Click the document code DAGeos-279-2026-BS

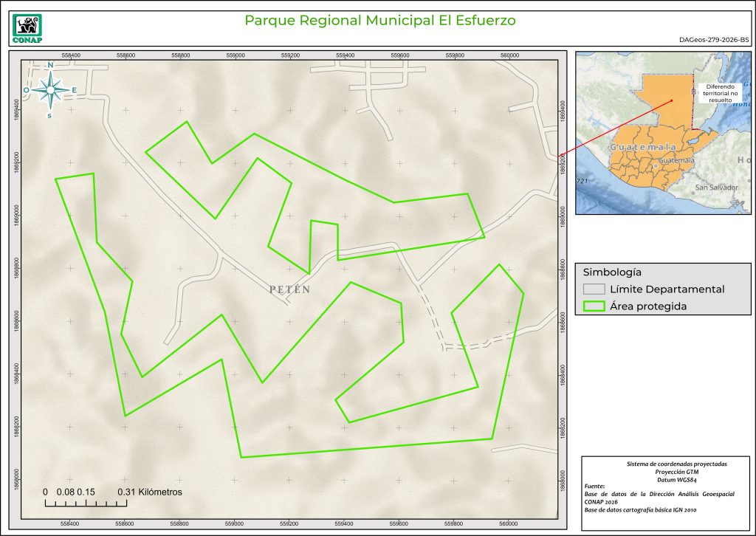pyautogui.click(x=713, y=41)
